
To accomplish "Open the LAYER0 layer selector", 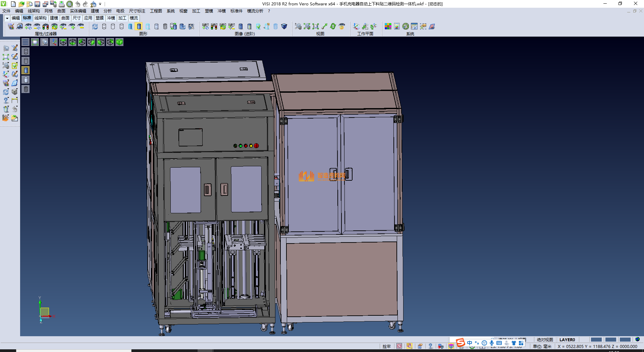I will [567, 340].
